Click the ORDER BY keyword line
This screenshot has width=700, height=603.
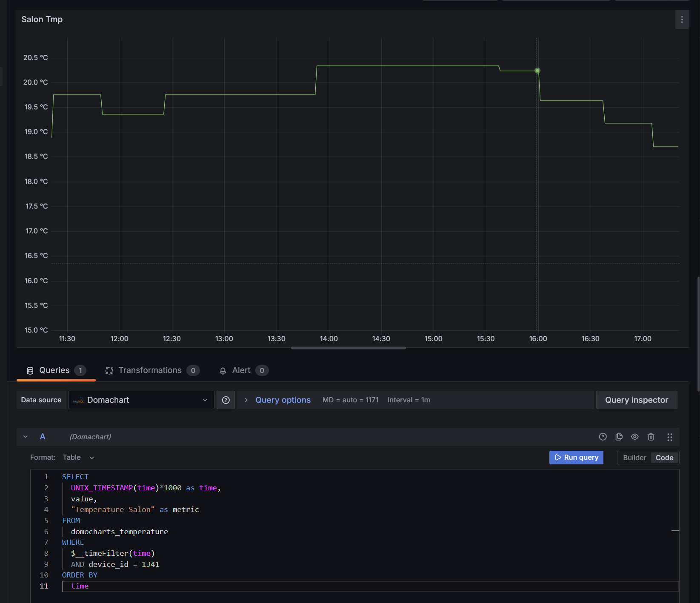[x=80, y=575]
